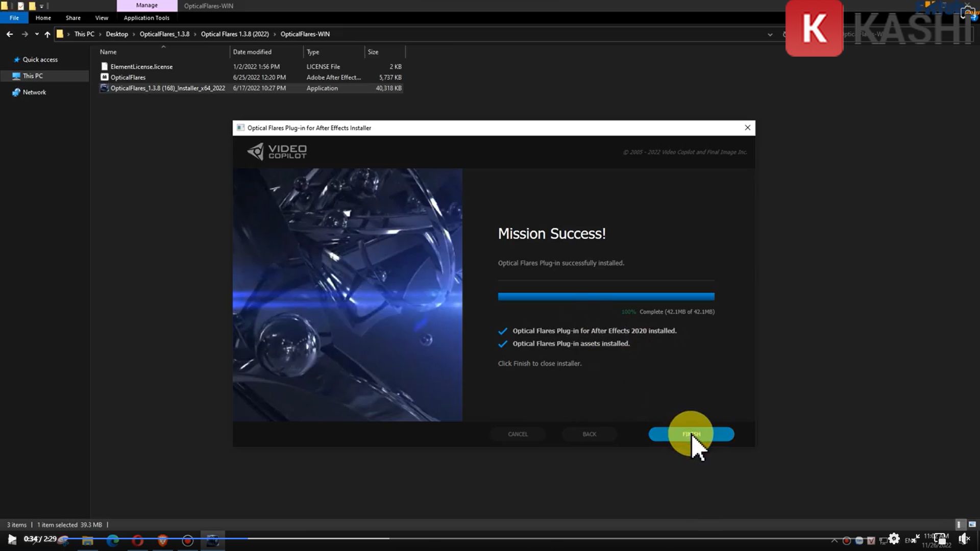Open the Share ribbon tab
The height and width of the screenshot is (551, 980).
(x=73, y=18)
